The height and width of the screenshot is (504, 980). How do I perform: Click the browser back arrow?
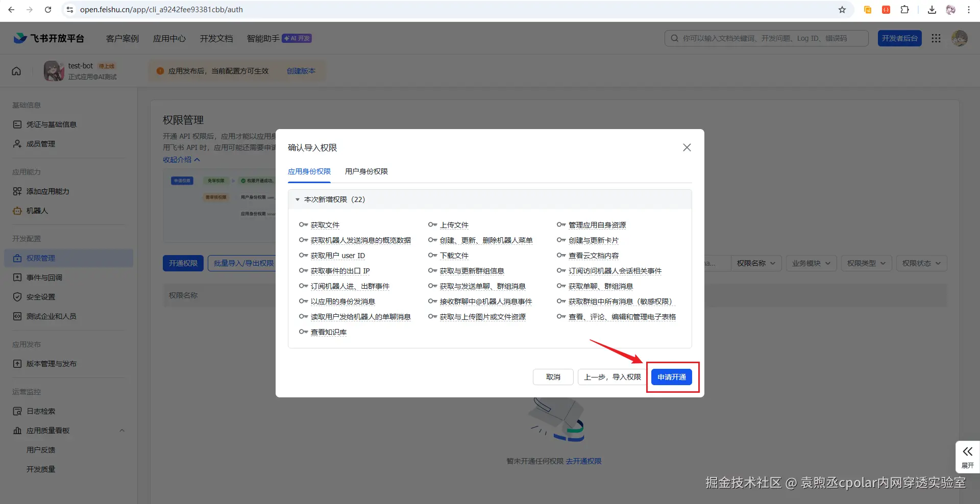[11, 10]
